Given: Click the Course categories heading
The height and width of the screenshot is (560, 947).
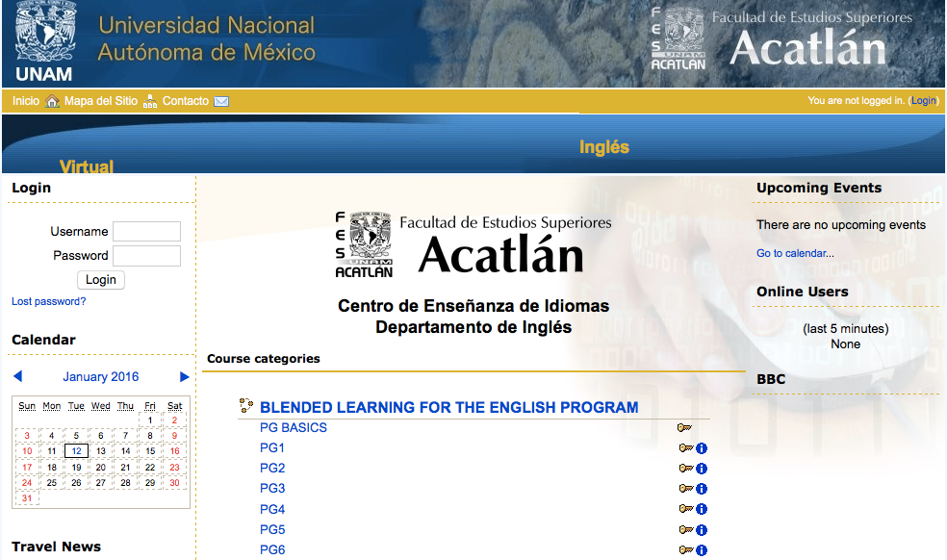Looking at the screenshot, I should (x=264, y=359).
